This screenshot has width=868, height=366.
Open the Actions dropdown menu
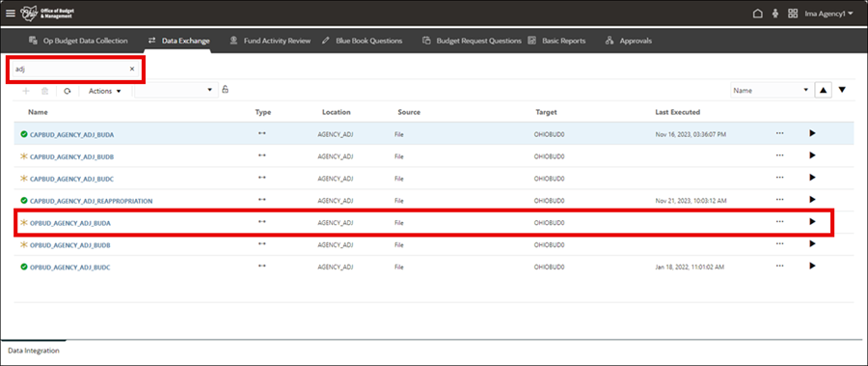(x=104, y=91)
